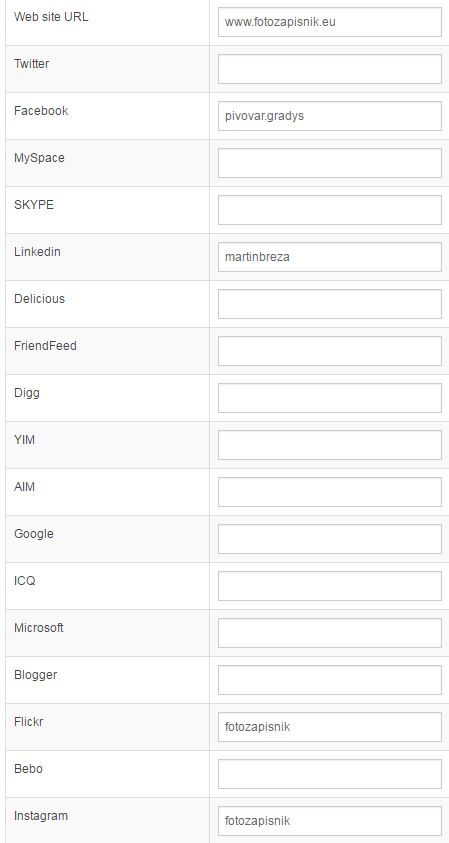449x843 pixels.
Task: Click the Microsoft text box
Action: point(330,633)
